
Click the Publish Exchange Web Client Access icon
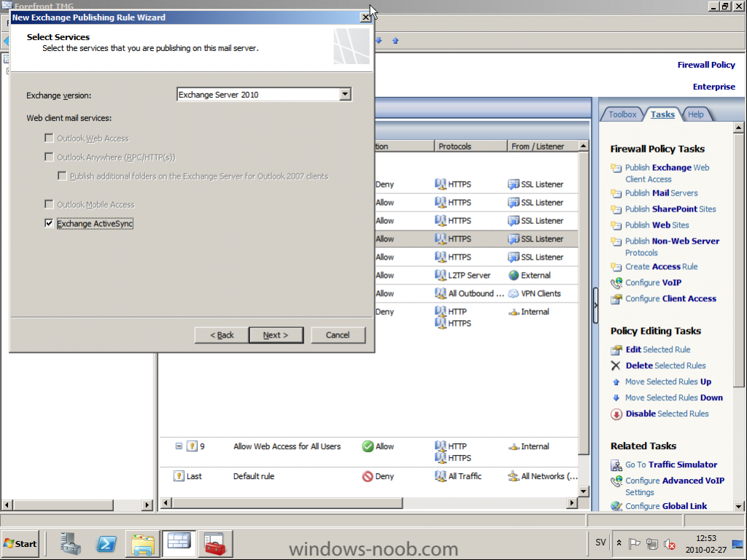click(616, 168)
